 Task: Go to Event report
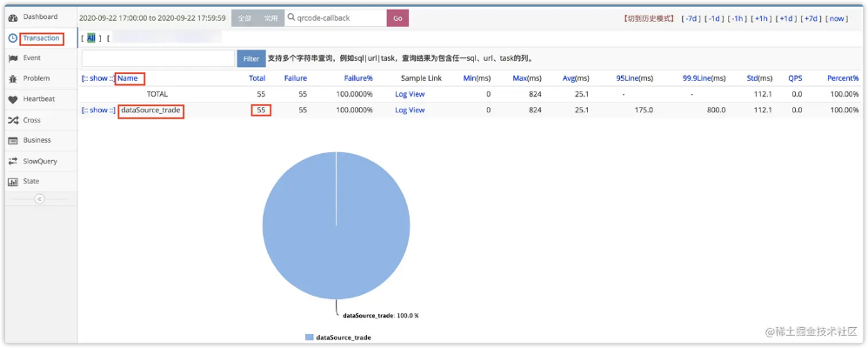(32, 57)
